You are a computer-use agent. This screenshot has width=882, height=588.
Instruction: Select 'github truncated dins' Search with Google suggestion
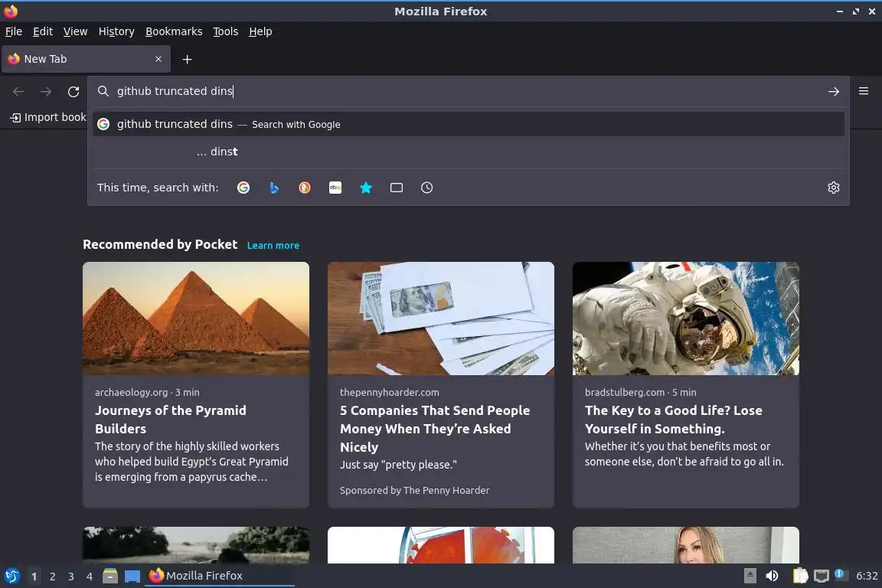[468, 124]
